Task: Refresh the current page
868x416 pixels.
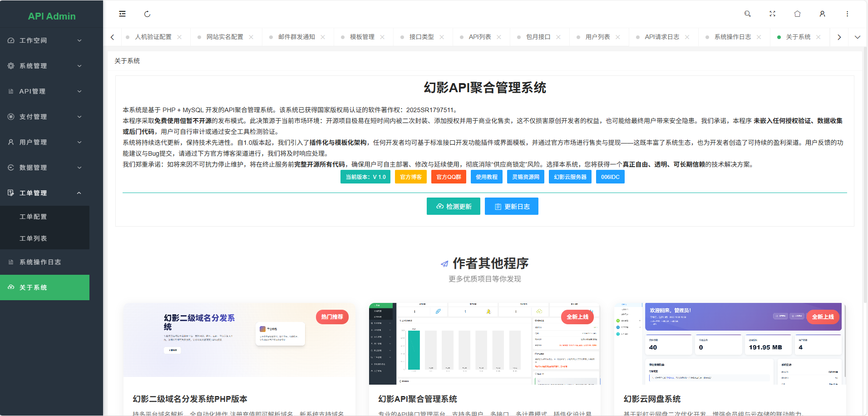Action: [147, 14]
